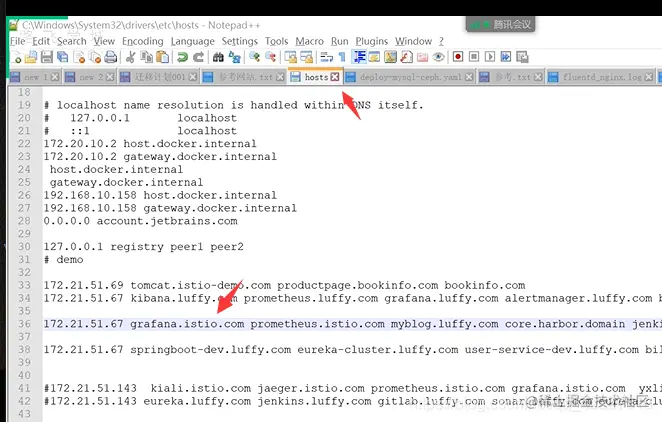
Task: Click the Open file folder icon
Action: point(31,57)
